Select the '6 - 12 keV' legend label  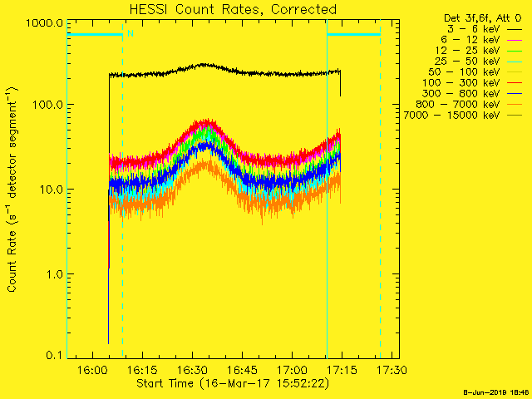[470, 40]
